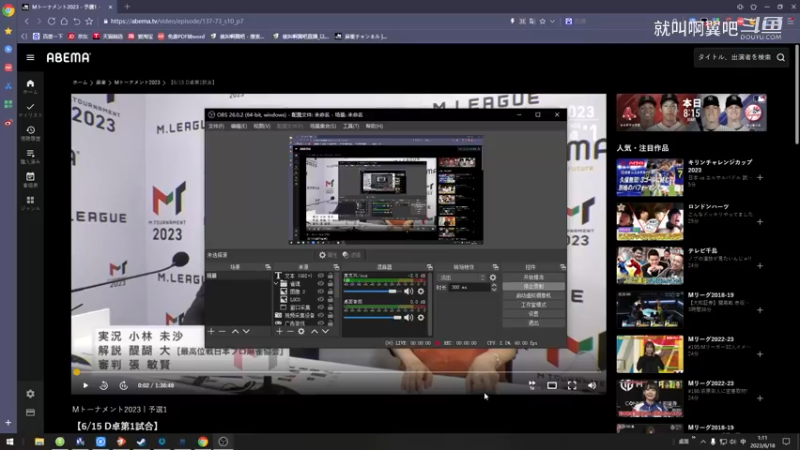Click 工作室模式 studio mode button
This screenshot has width=800, height=450.
coord(534,305)
